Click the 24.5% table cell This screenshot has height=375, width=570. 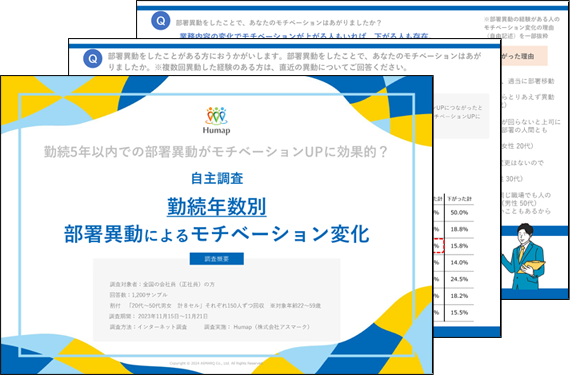point(459,279)
